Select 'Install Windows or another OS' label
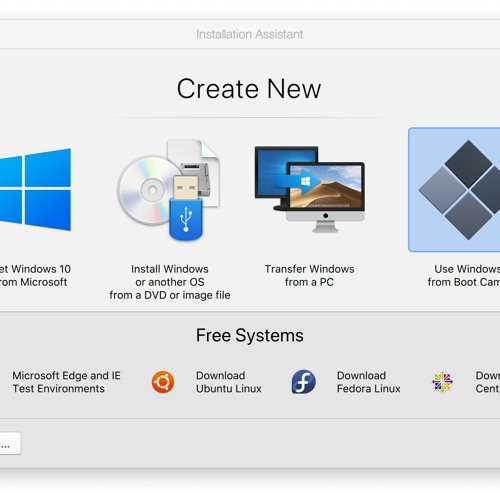 point(170,282)
